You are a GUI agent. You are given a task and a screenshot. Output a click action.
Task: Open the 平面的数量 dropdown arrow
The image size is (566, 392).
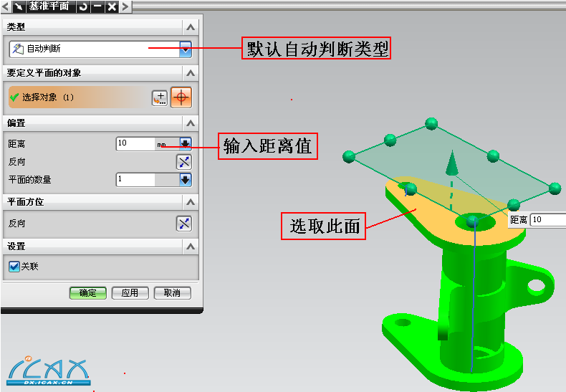186,180
